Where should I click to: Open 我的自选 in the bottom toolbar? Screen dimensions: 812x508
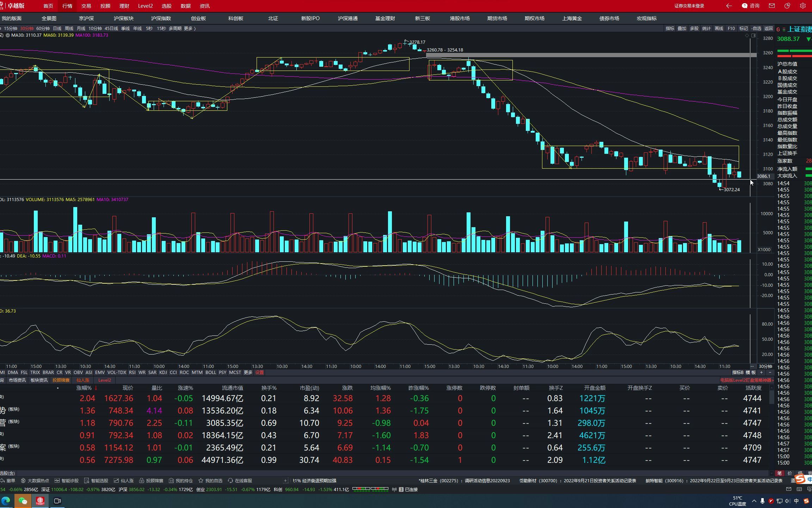tap(210, 480)
